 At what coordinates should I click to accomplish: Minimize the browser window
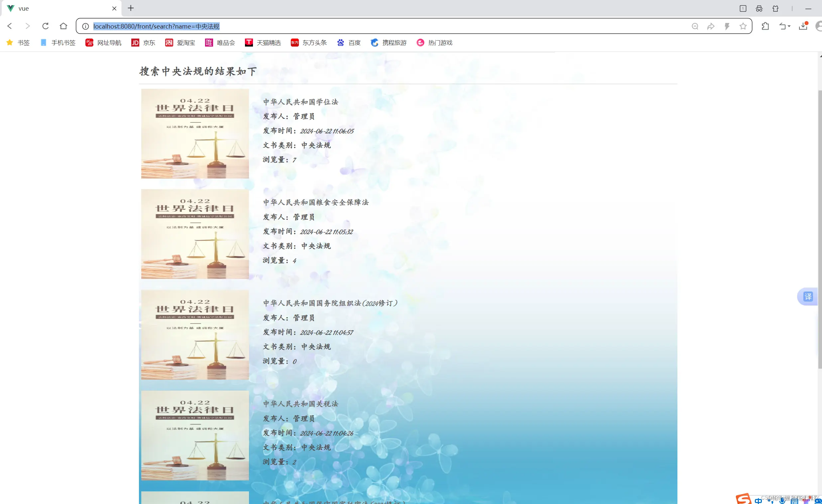(x=808, y=8)
